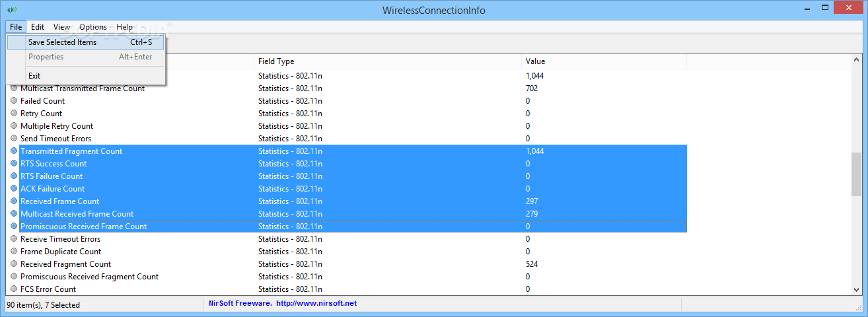The width and height of the screenshot is (868, 317).
Task: Click the dot for Multicast Transmitted Frame Count
Action: click(x=15, y=88)
